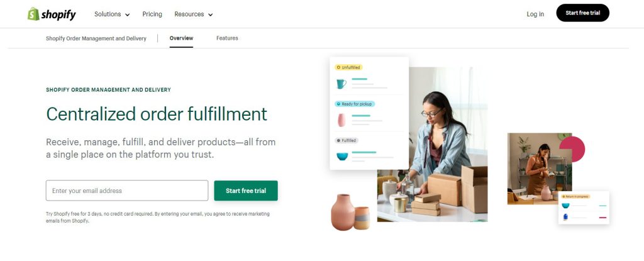This screenshot has width=644, height=261.
Task: Expand the Resources dropdown menu
Action: point(194,14)
